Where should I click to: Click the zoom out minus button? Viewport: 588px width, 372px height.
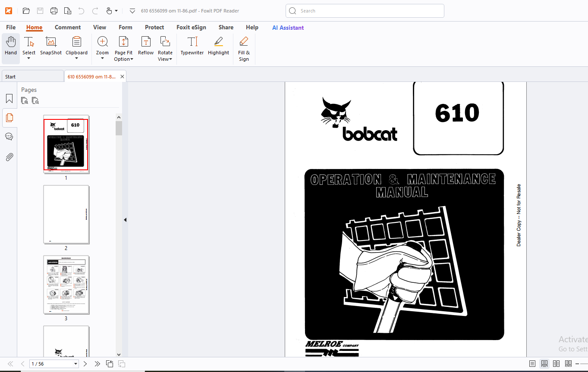(x=578, y=364)
